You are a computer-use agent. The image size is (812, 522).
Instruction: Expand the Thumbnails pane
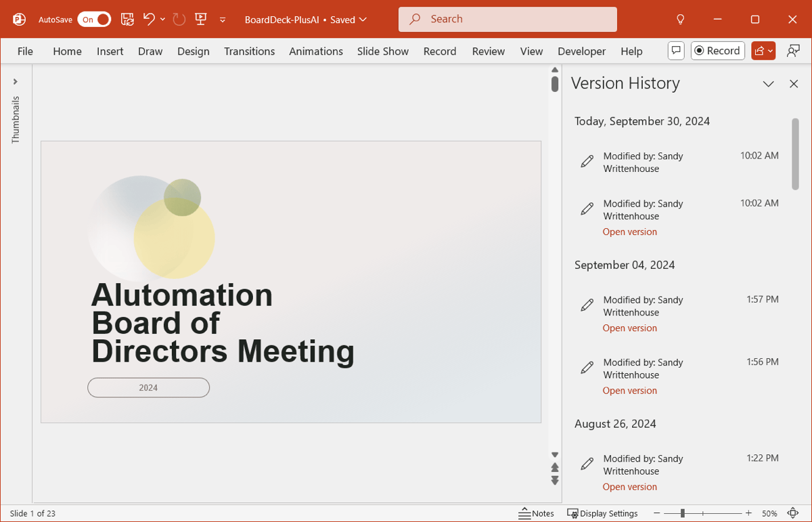pyautogui.click(x=15, y=82)
